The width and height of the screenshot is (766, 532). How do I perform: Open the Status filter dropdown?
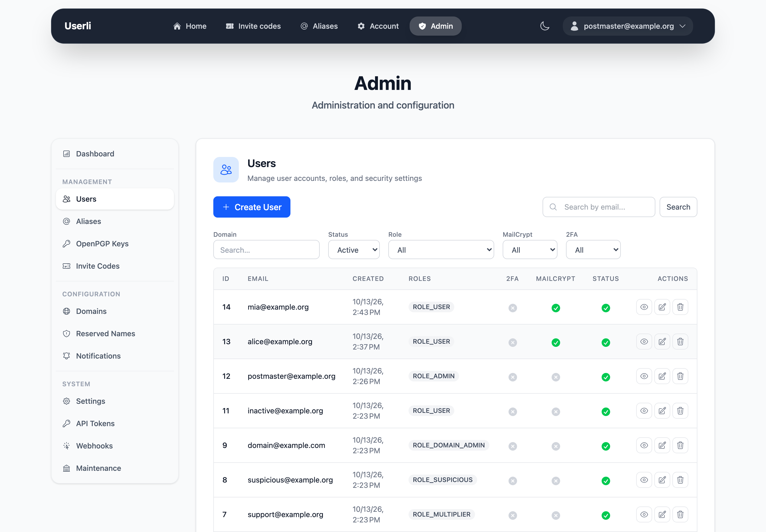(x=354, y=250)
